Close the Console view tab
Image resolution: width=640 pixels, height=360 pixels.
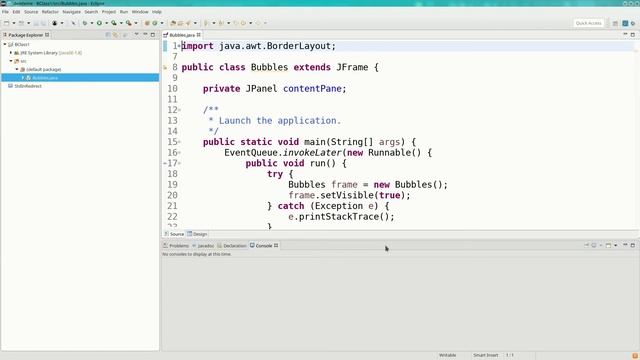276,245
